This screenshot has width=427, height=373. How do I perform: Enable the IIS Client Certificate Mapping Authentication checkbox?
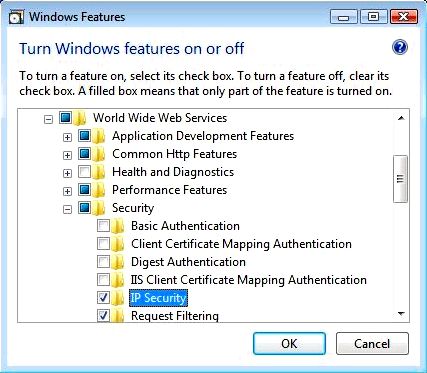103,279
